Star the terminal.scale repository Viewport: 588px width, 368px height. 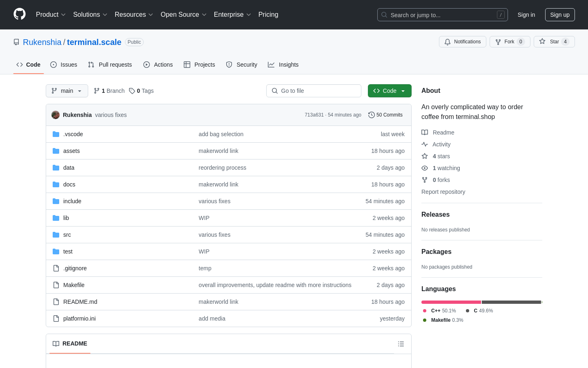[x=554, y=42]
